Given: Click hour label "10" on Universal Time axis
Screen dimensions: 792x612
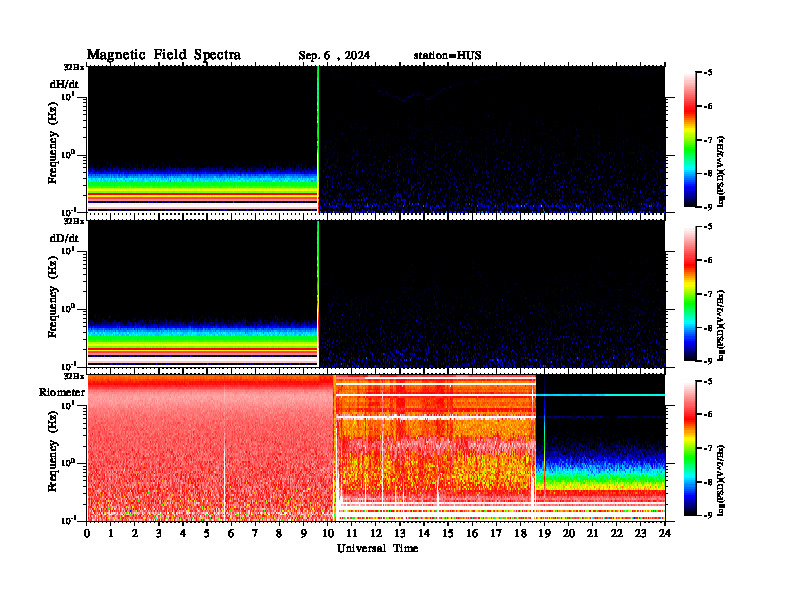Looking at the screenshot, I should 327,534.
